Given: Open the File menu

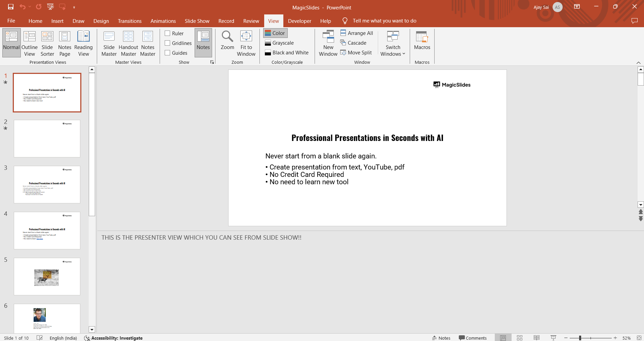Looking at the screenshot, I should click(x=11, y=21).
